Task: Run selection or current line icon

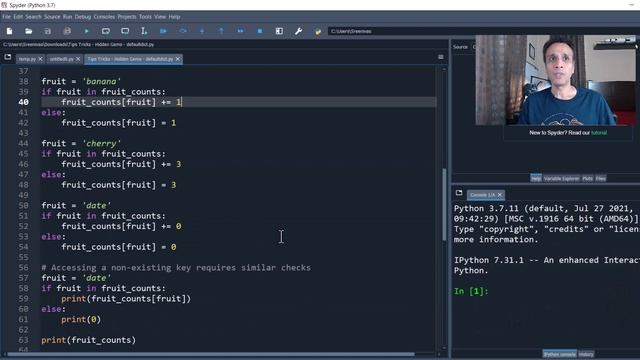Action: (x=144, y=31)
